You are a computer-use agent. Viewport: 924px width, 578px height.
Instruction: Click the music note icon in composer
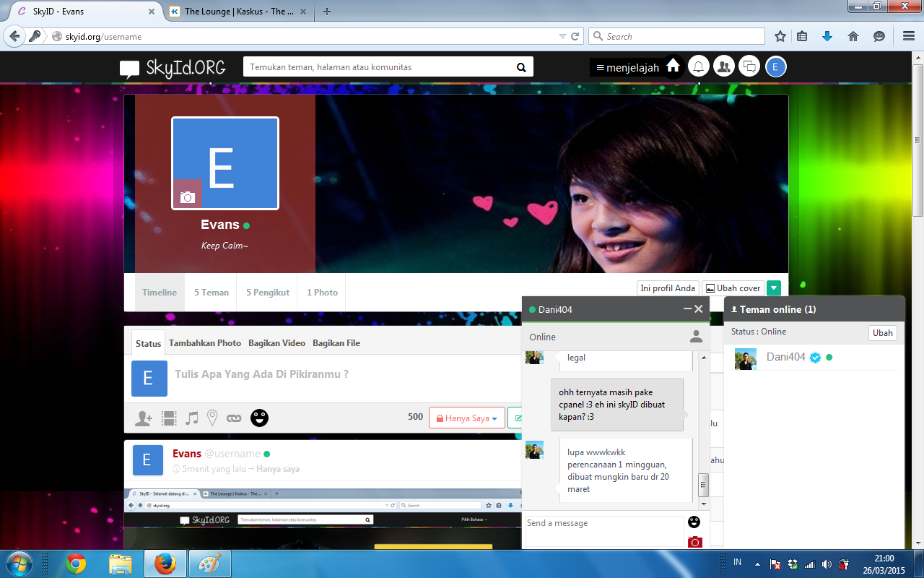[191, 418]
